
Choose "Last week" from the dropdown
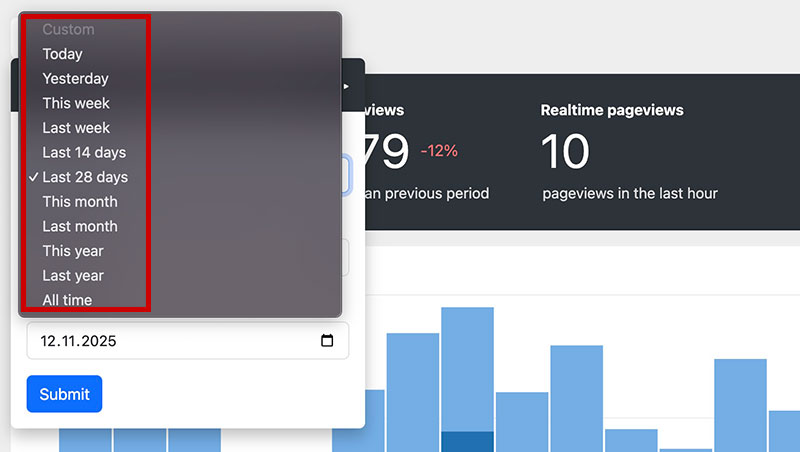pyautogui.click(x=76, y=128)
